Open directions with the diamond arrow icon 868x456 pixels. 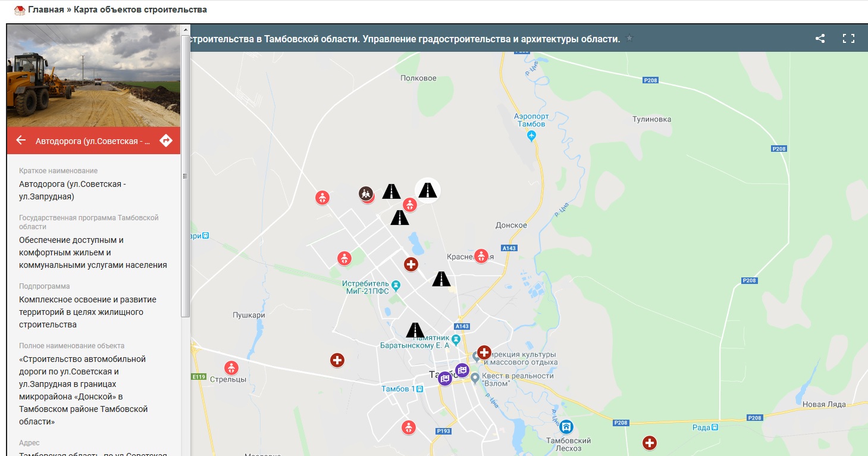pyautogui.click(x=166, y=140)
